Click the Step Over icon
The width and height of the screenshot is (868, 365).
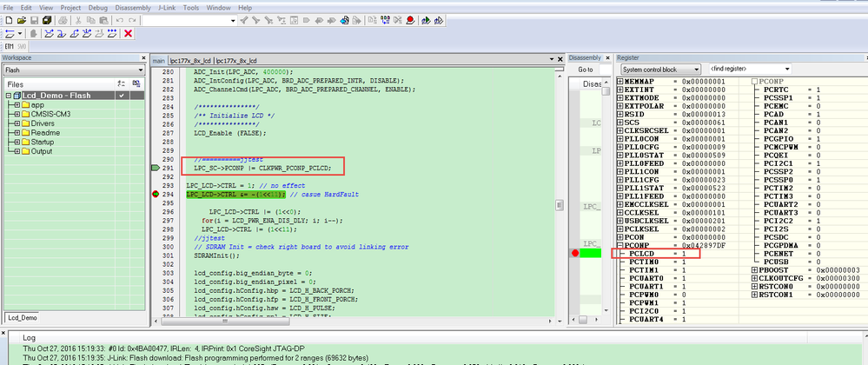(x=50, y=34)
